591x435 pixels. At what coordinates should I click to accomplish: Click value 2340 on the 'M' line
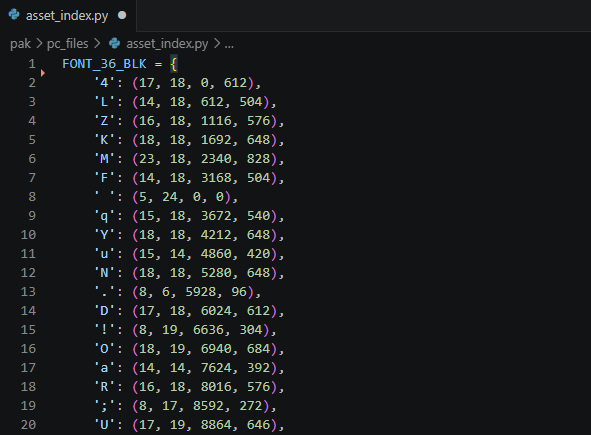click(x=216, y=159)
